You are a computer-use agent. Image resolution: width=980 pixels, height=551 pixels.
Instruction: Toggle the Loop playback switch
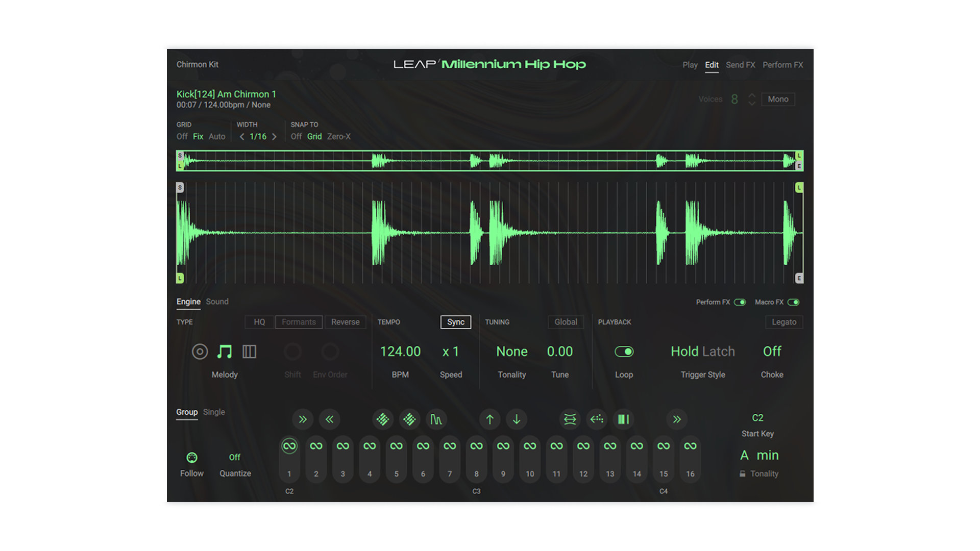[x=624, y=352]
